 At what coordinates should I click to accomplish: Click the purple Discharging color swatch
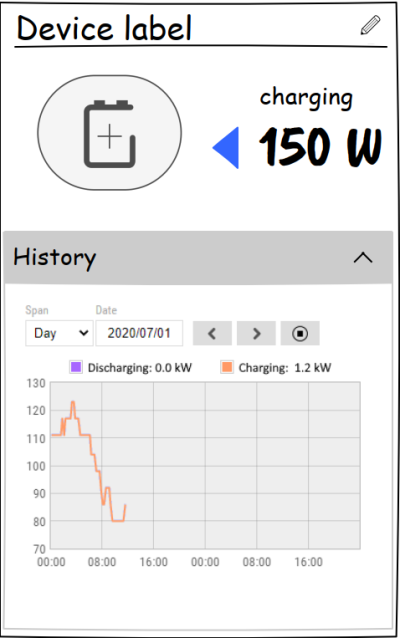76,367
